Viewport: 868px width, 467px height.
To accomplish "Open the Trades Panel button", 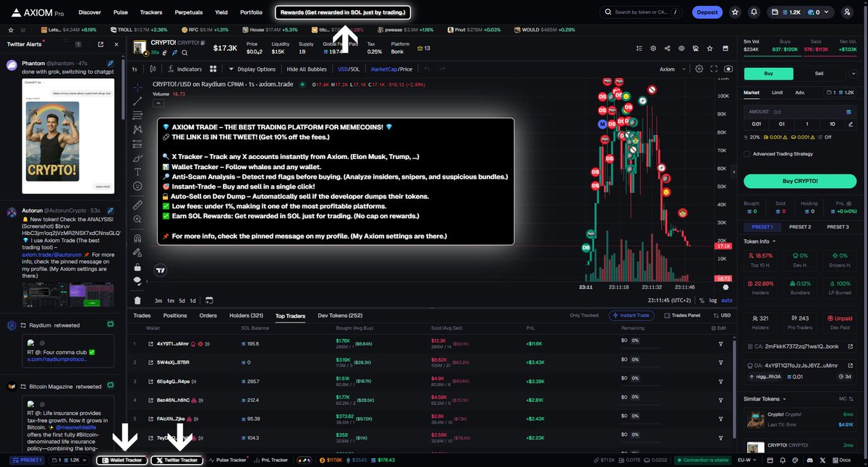I will pos(683,315).
